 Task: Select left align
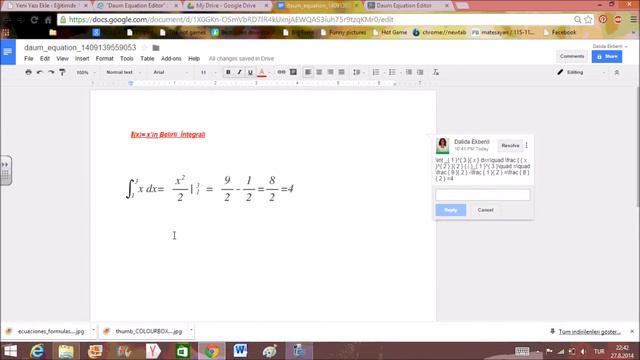coord(308,72)
